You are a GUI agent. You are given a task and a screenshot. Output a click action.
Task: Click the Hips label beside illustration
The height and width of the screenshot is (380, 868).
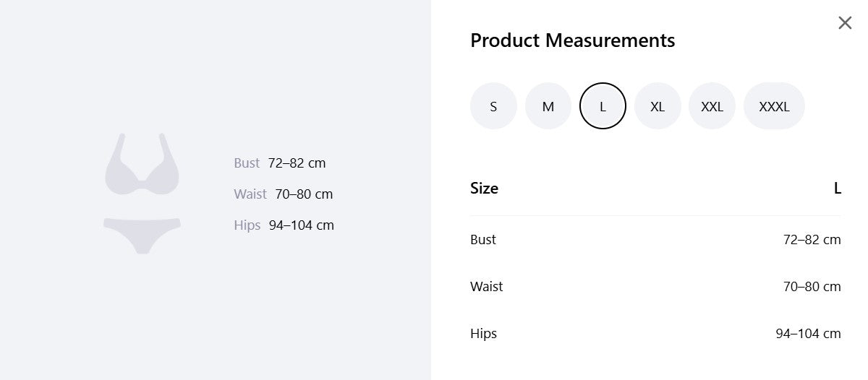click(x=247, y=225)
